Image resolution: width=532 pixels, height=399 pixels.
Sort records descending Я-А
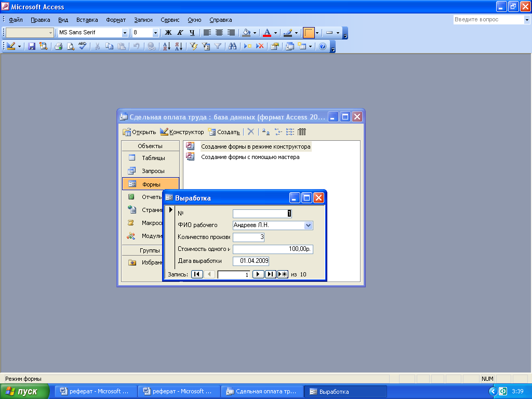(179, 46)
